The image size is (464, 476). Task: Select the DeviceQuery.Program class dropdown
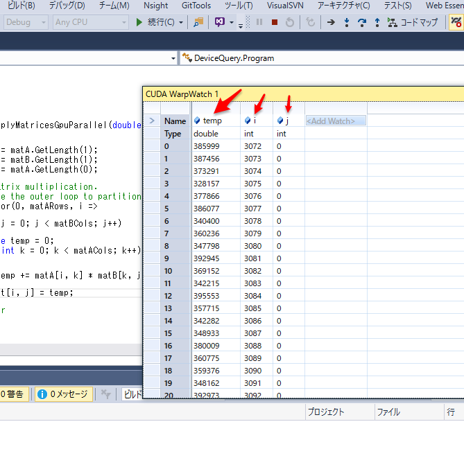coord(322,58)
